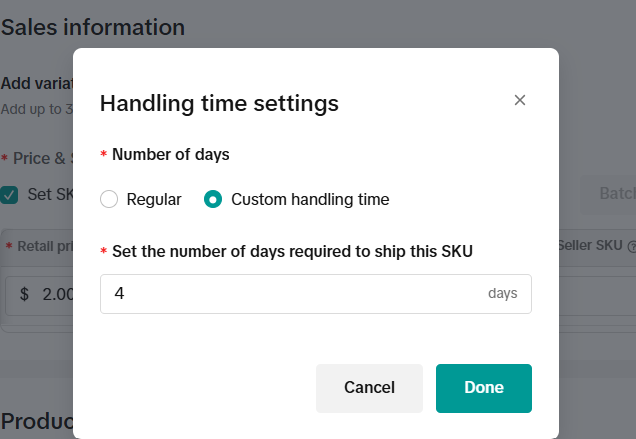Click the Seller SKU column header text
This screenshot has width=636, height=439.
tap(590, 246)
